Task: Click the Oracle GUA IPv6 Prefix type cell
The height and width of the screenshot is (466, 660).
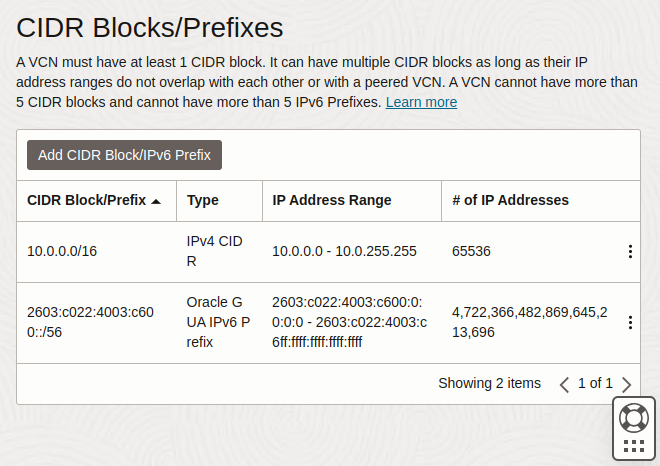Action: pos(218,322)
